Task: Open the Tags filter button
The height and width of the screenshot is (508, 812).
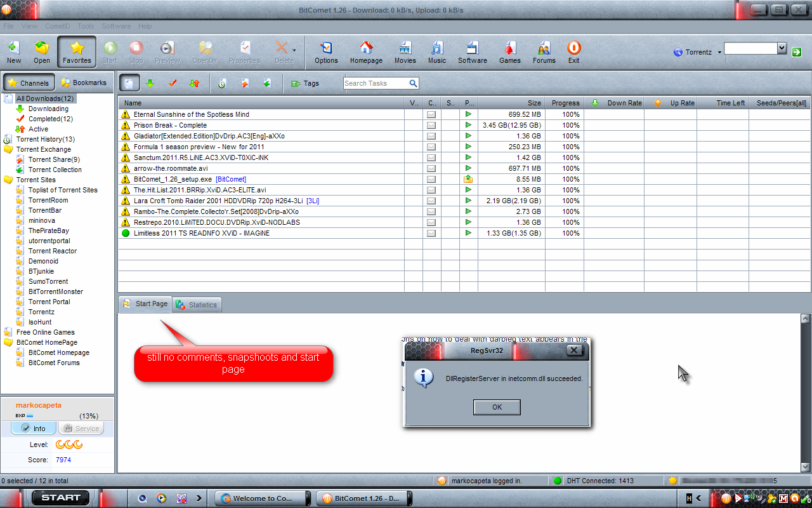Action: tap(304, 83)
